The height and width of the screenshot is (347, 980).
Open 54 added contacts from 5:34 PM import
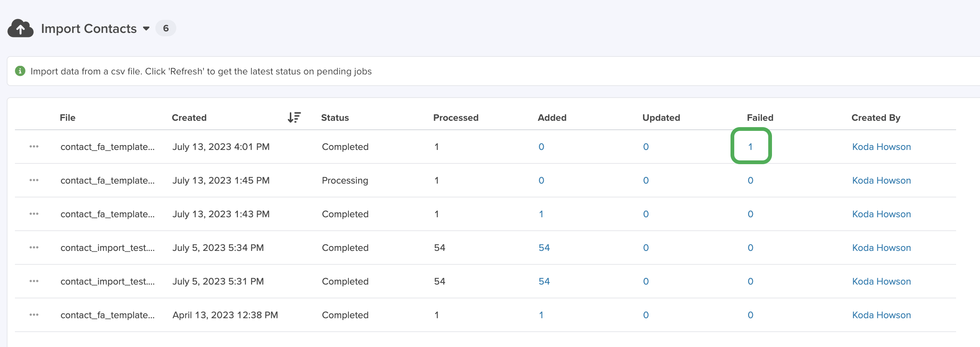(x=544, y=248)
